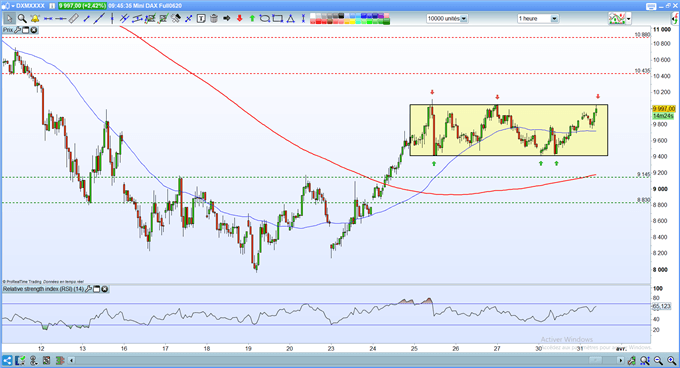Screen dimensions: 680x368
Task: Pick the ruler measurement tool
Action: pyautogui.click(x=73, y=18)
